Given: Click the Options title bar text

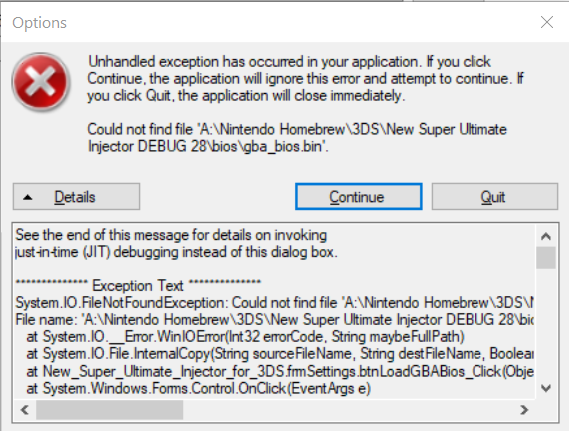Looking at the screenshot, I should (39, 22).
